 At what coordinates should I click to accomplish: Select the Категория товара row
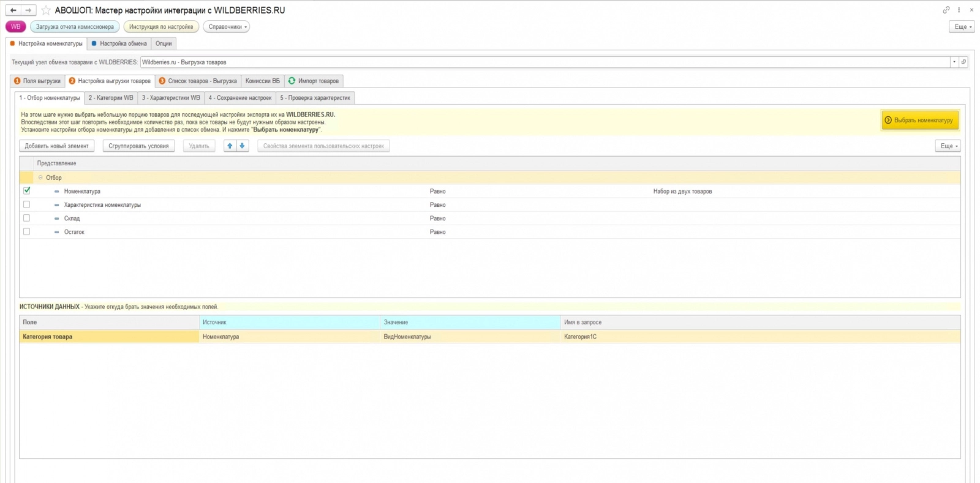coord(489,337)
